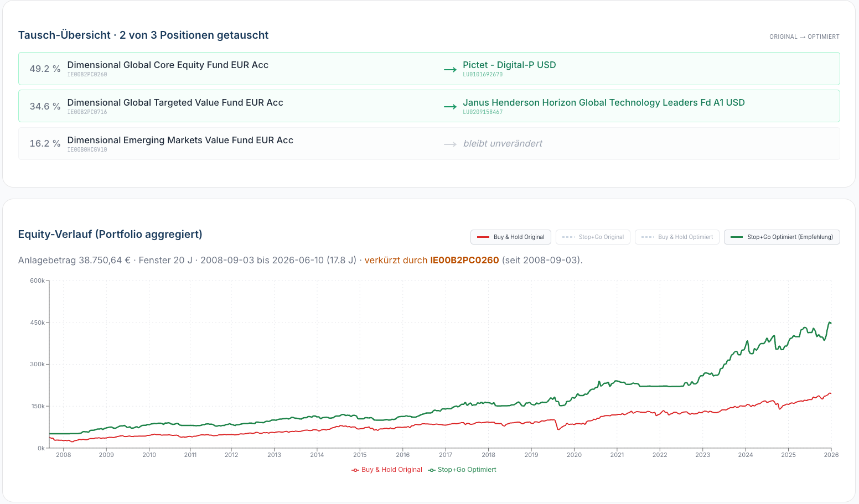Select Dimensional Global Core Equity Fund EUR Acc
The height and width of the screenshot is (504, 859).
(168, 65)
